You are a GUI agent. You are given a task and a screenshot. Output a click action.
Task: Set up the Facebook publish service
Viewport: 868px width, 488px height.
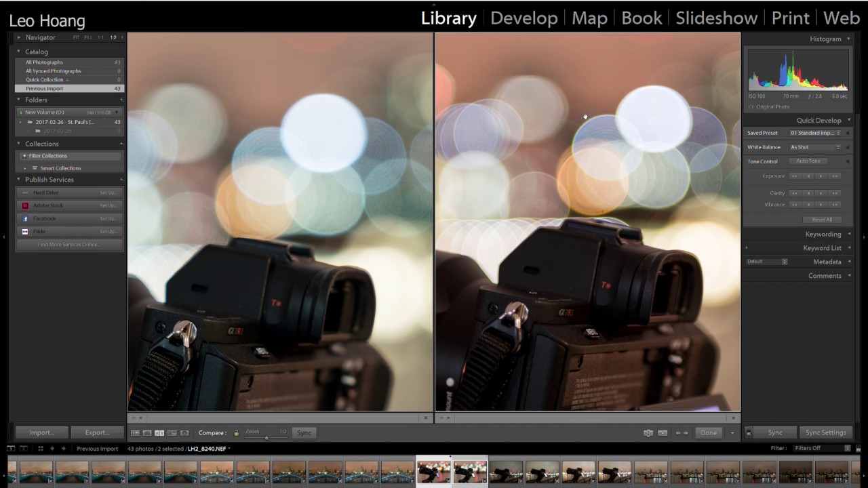108,219
